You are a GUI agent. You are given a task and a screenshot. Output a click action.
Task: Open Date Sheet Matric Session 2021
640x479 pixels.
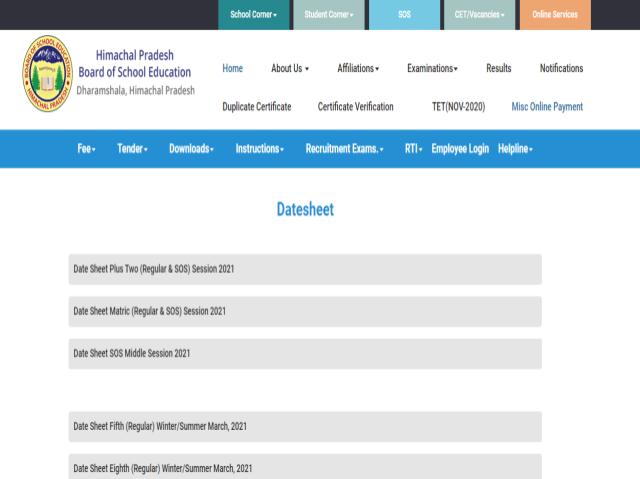click(x=305, y=312)
